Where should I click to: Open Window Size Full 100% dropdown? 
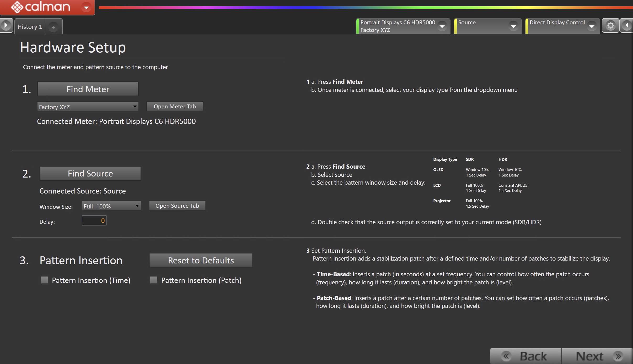[137, 206]
